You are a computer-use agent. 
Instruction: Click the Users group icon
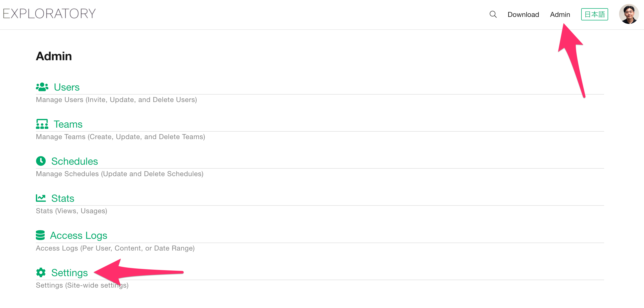42,87
